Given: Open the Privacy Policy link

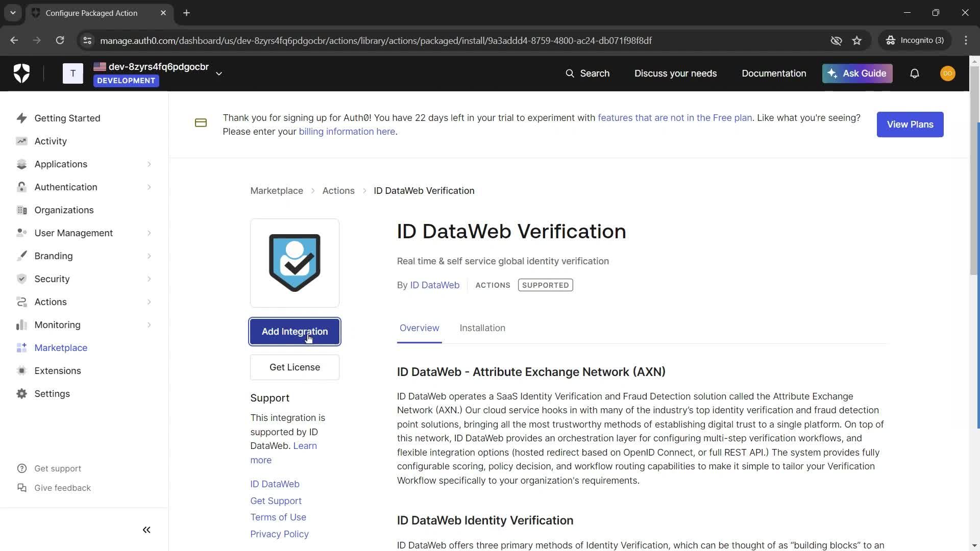Looking at the screenshot, I should [x=279, y=534].
